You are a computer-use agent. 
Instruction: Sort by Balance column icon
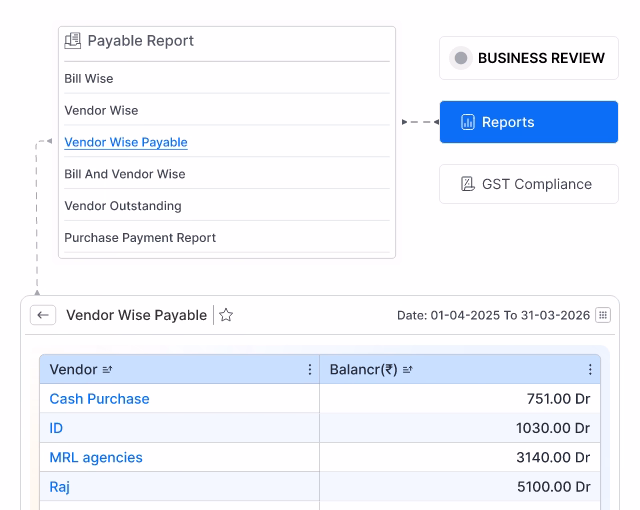[x=408, y=370]
